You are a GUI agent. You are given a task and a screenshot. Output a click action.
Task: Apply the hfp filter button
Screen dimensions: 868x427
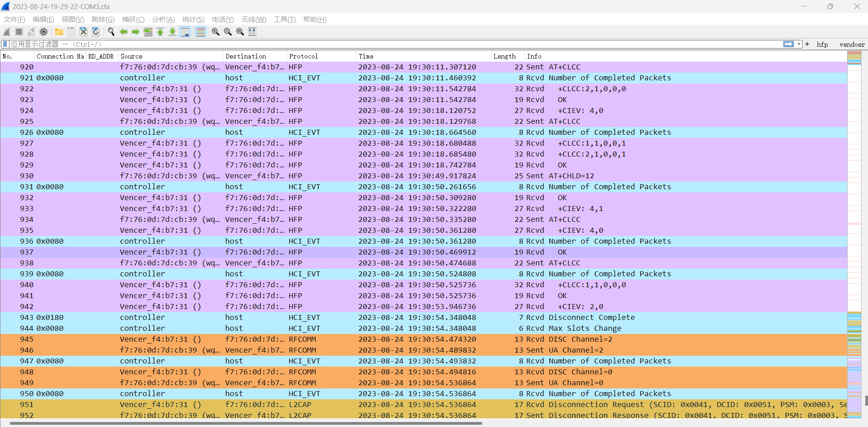(x=822, y=44)
